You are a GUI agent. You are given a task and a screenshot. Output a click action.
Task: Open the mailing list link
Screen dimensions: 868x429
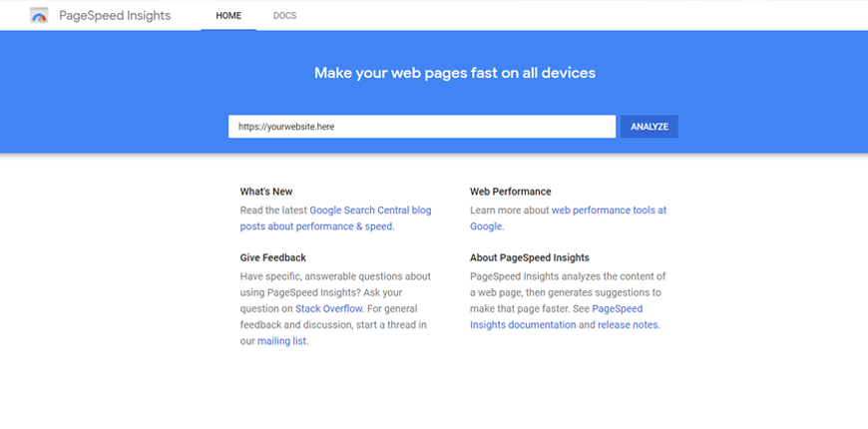pos(281,341)
